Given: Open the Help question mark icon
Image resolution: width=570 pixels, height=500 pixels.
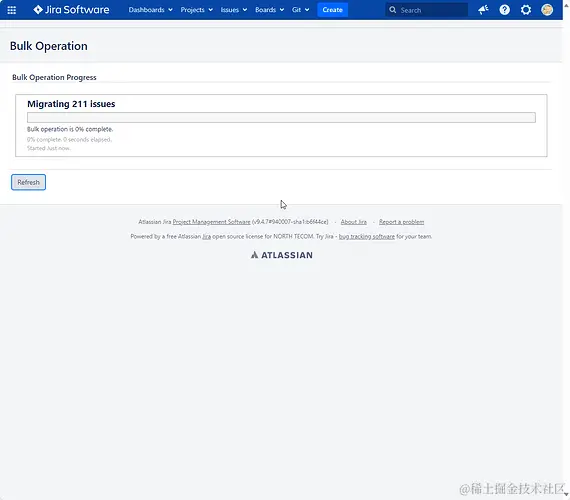Looking at the screenshot, I should click(x=505, y=10).
